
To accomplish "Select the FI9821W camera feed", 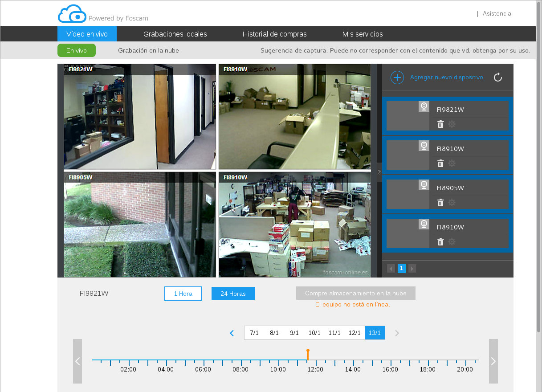I will (140, 117).
